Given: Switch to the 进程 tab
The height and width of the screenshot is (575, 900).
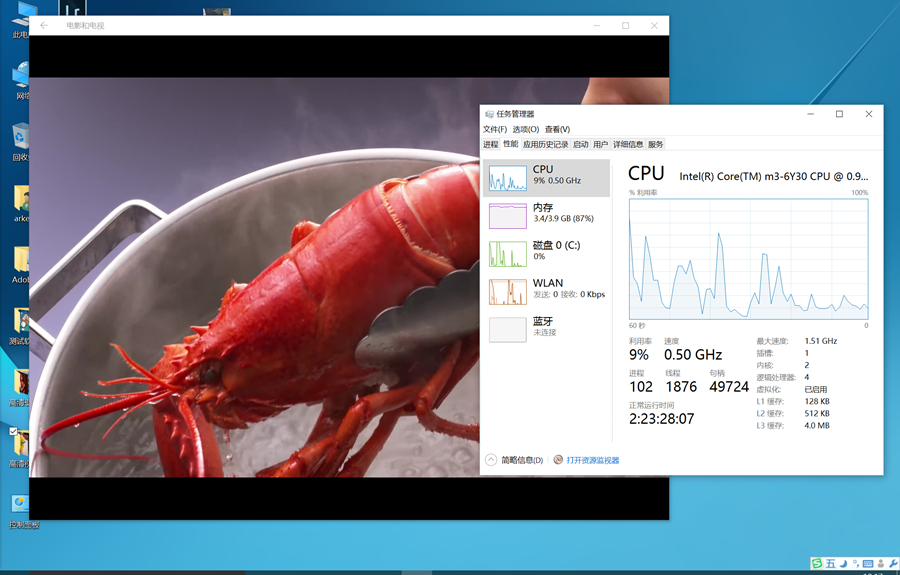Looking at the screenshot, I should [x=490, y=144].
